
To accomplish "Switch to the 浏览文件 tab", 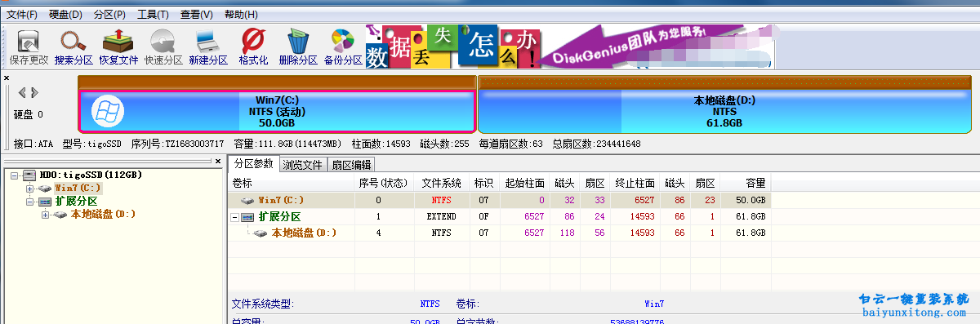I will 302,164.
